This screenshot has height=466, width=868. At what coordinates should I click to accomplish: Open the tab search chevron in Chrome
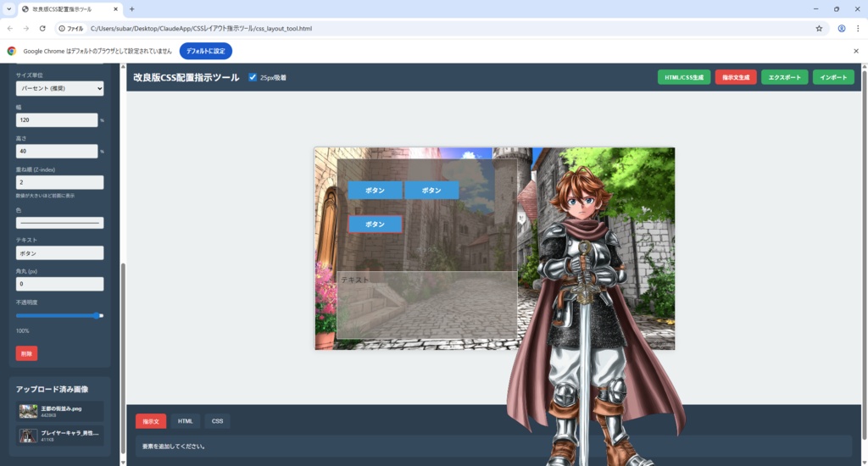click(x=8, y=8)
